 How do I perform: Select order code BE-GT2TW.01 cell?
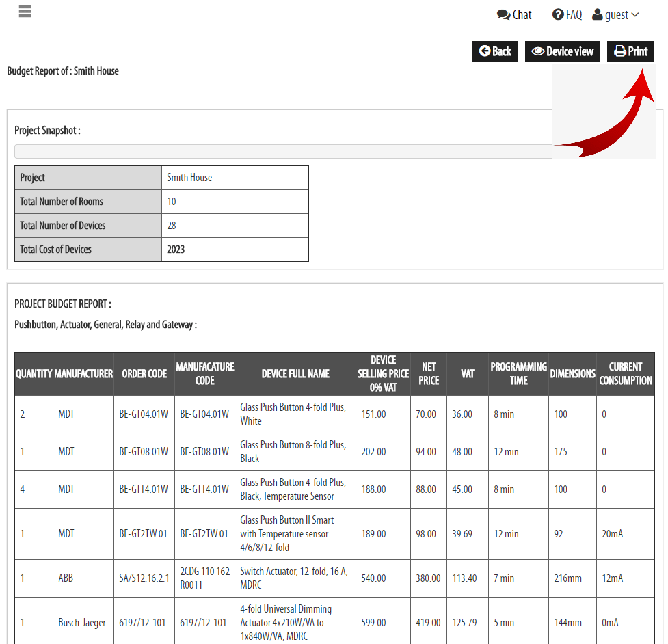point(144,534)
